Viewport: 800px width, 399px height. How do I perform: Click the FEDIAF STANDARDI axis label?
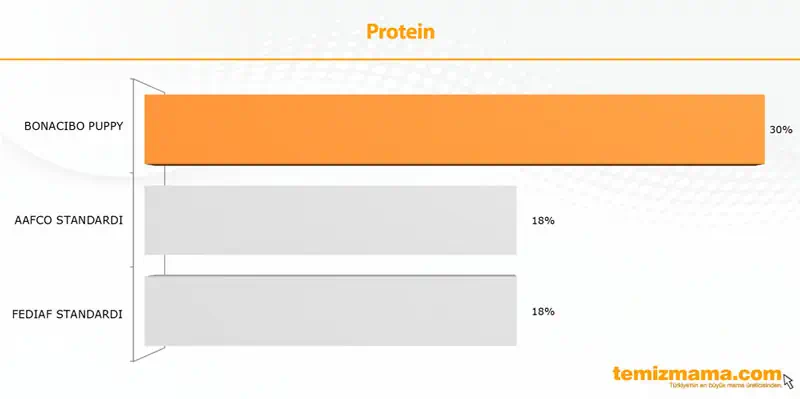[x=67, y=314]
